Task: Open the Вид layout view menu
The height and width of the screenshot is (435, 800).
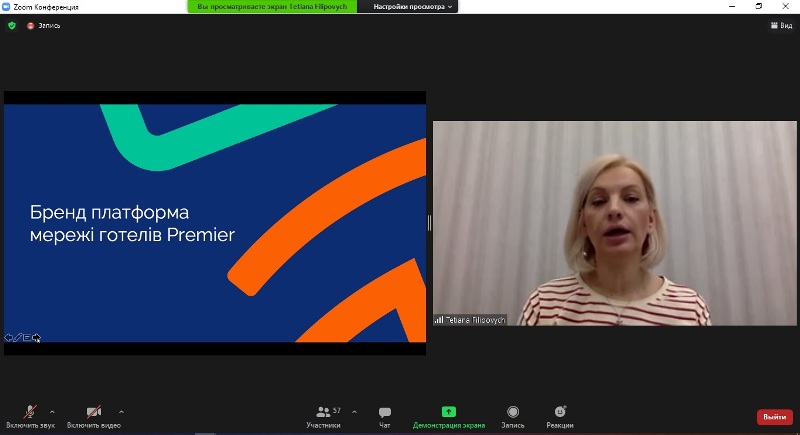Action: 782,25
